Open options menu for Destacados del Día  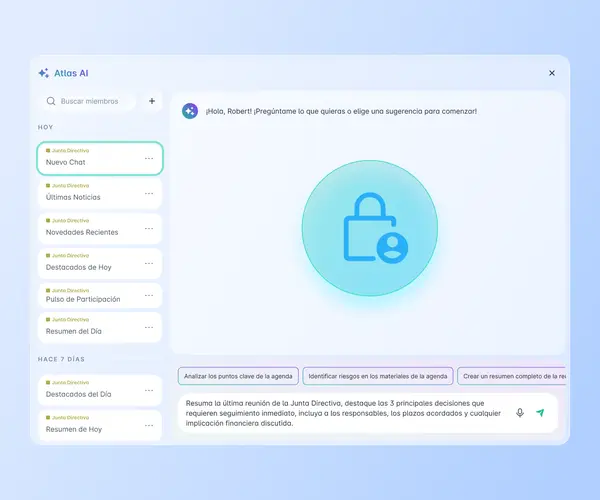(149, 391)
